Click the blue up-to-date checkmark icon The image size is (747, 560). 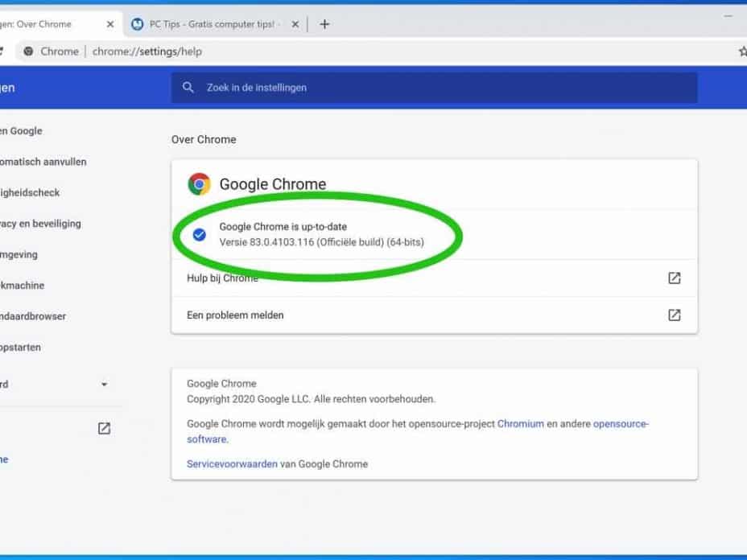click(200, 235)
